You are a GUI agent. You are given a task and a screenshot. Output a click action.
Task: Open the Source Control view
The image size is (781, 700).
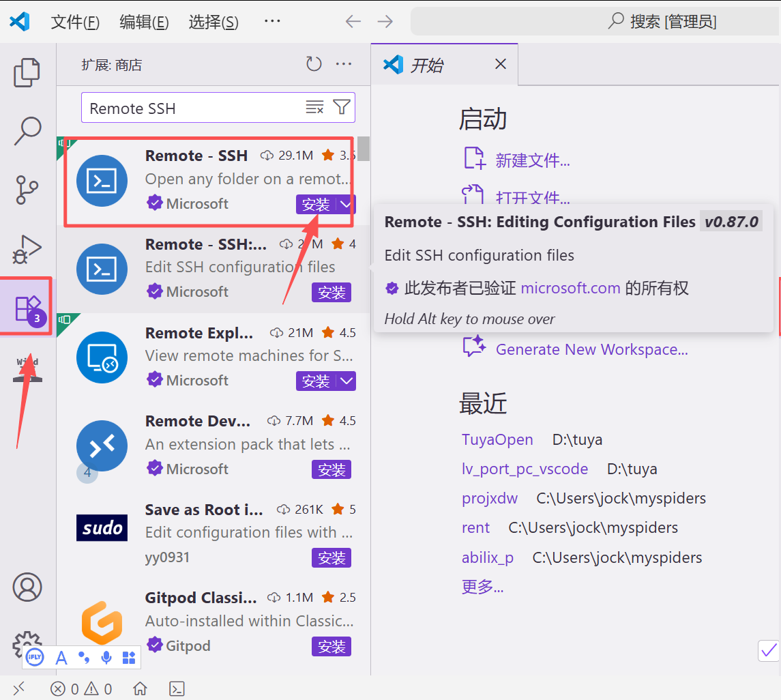(x=27, y=190)
